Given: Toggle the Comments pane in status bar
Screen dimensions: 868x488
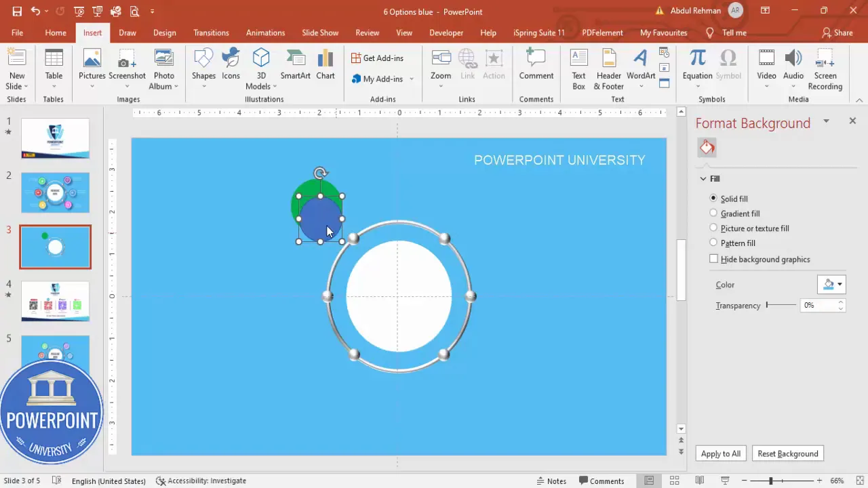Looking at the screenshot, I should (601, 481).
